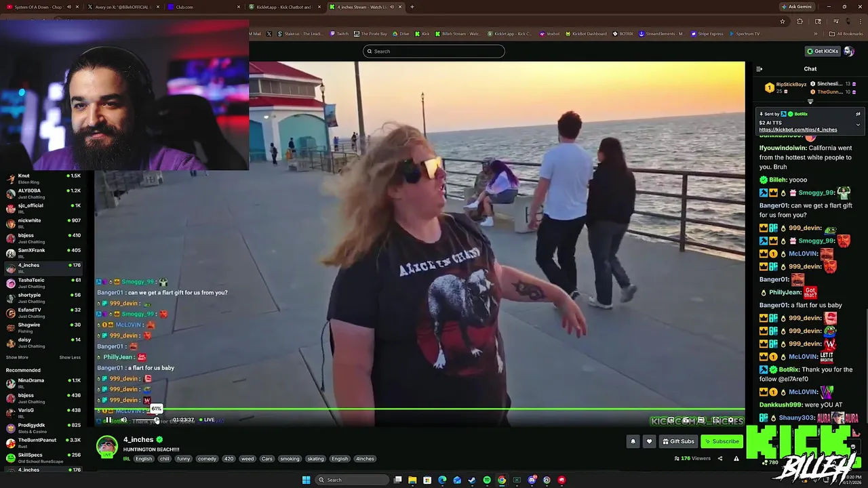Screen dimensions: 868x488
Task: Open the user profile avatar menu
Action: click(x=849, y=51)
